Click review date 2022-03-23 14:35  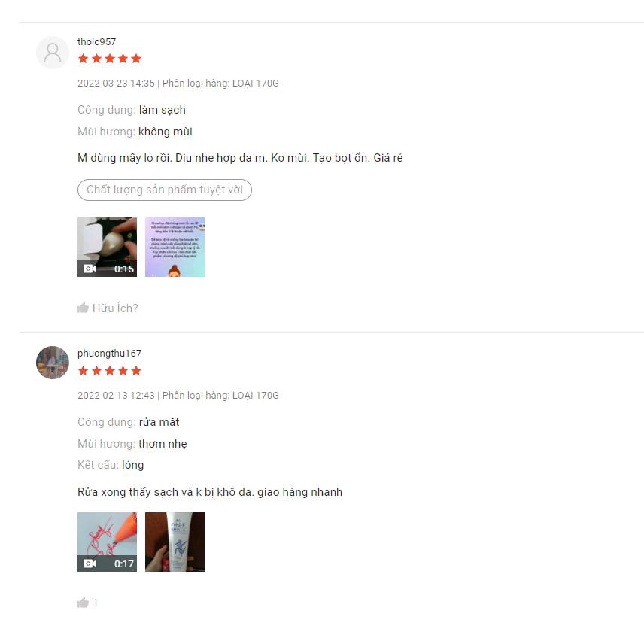click(x=116, y=84)
